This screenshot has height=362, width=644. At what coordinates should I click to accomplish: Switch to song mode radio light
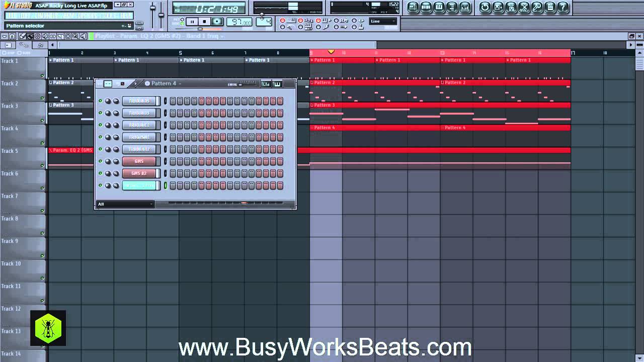click(x=183, y=23)
